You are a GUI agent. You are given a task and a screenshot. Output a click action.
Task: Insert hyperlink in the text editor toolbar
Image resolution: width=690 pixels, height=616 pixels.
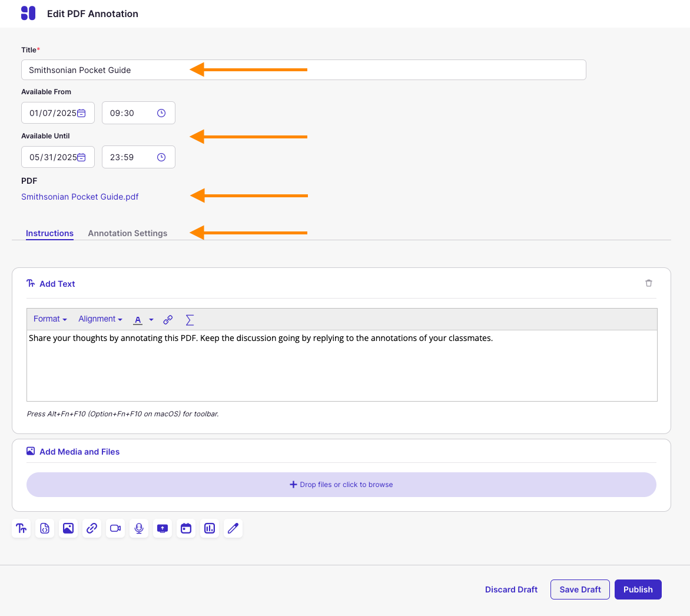[168, 320]
